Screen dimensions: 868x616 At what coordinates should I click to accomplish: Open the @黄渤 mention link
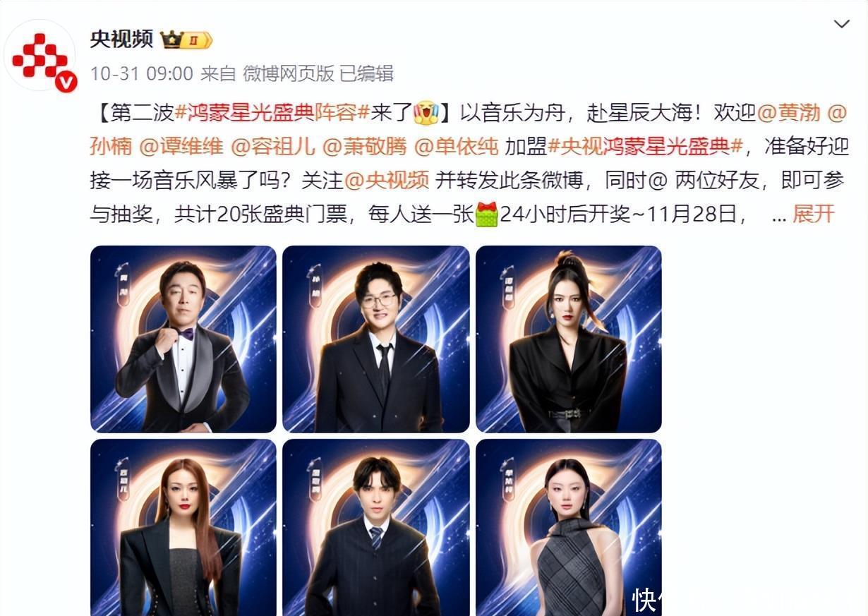(x=789, y=112)
